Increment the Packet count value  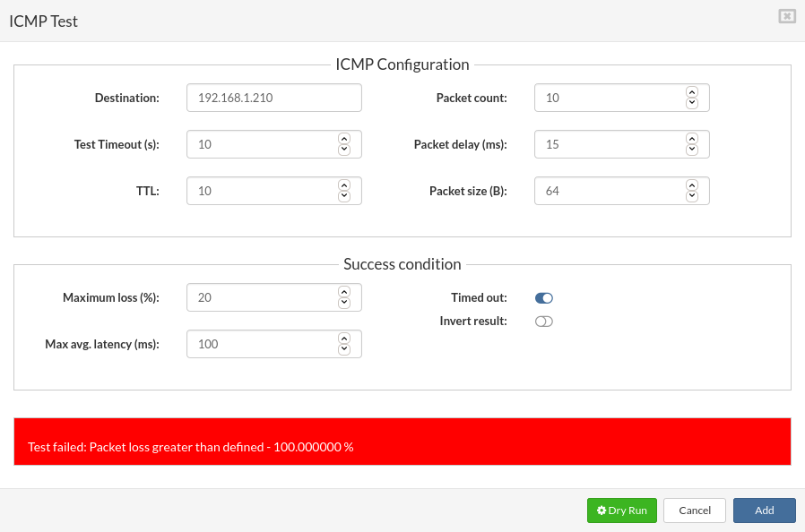pyautogui.click(x=691, y=92)
